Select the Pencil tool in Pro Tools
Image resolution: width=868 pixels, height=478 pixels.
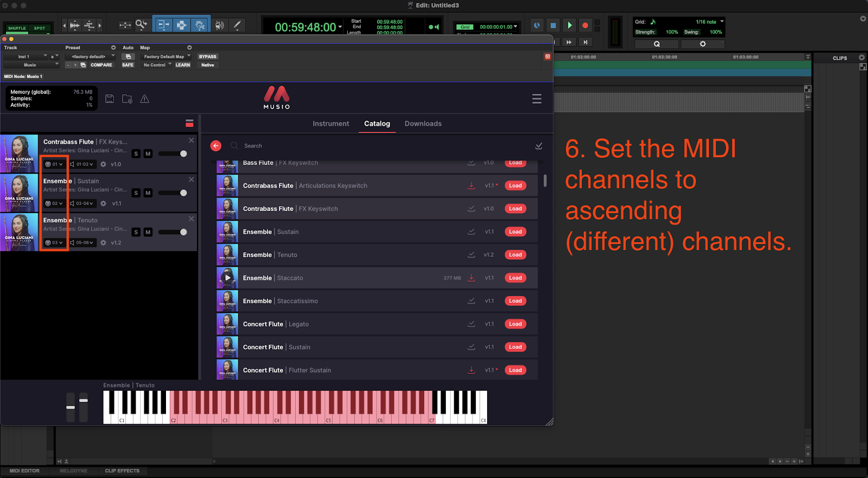click(237, 25)
